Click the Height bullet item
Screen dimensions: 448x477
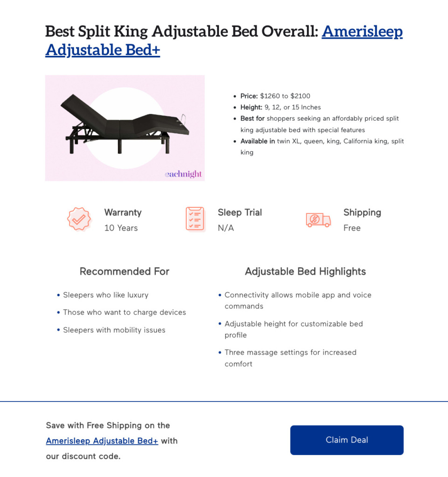(x=281, y=108)
